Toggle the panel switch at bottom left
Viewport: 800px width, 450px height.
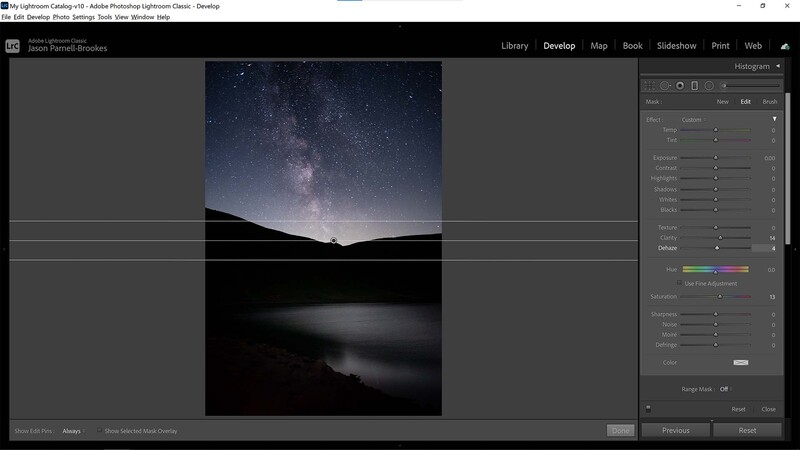coord(648,409)
